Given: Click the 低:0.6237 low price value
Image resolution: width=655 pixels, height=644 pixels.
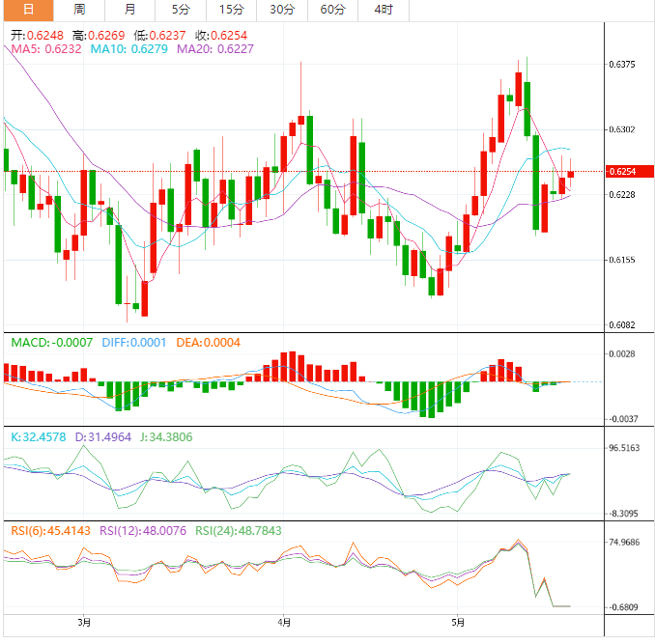Looking at the screenshot, I should click(159, 36).
